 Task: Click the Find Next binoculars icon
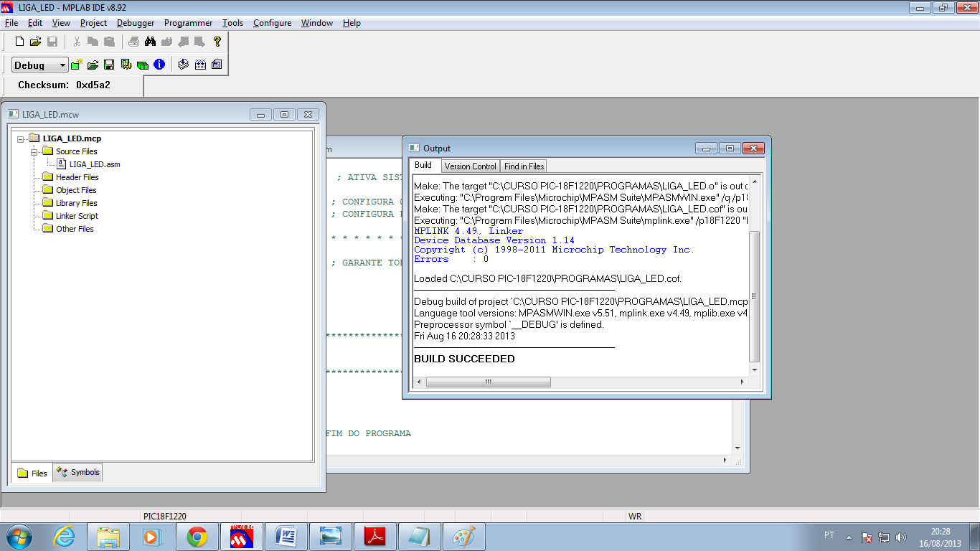(167, 42)
